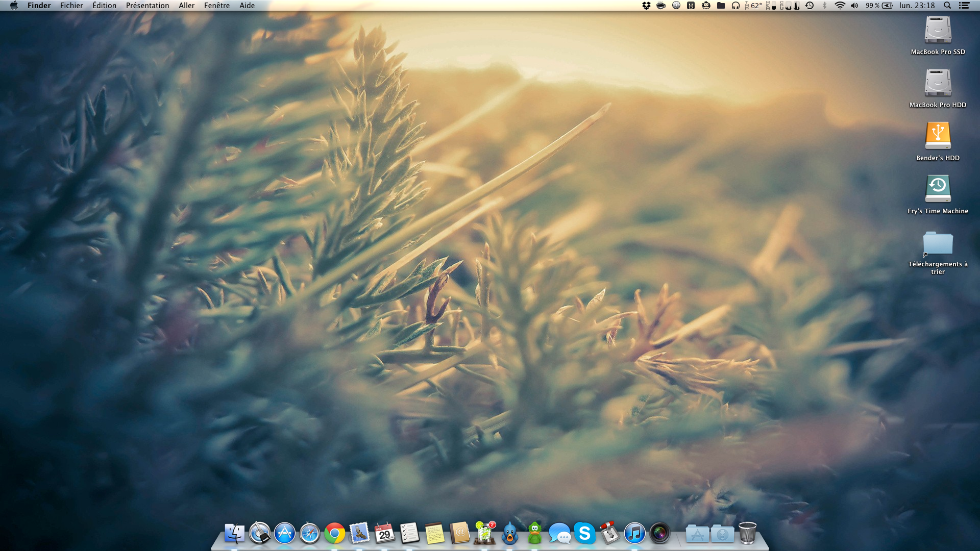Toggle Bluetooth status menu icon
The height and width of the screenshot is (551, 980).
point(825,6)
